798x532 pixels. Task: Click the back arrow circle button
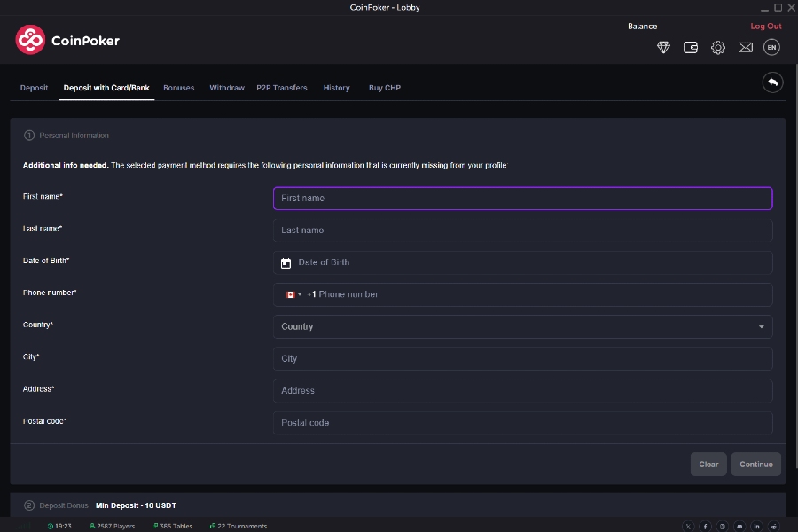coord(772,82)
